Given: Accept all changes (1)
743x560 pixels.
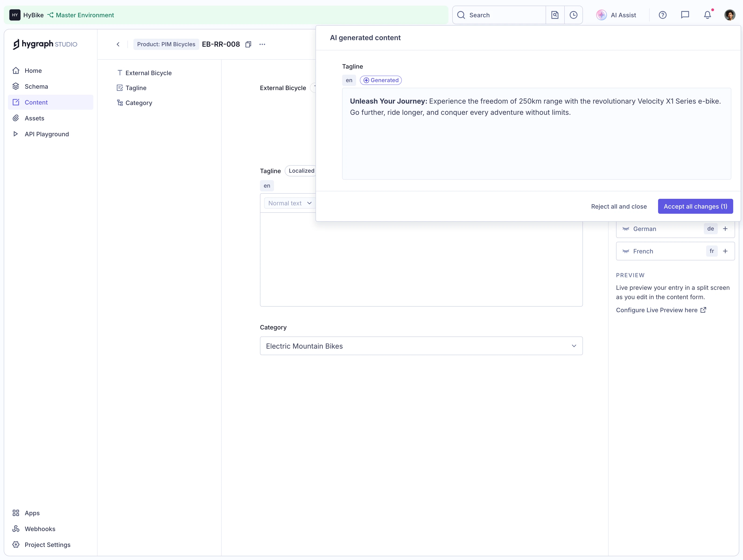Looking at the screenshot, I should point(695,206).
